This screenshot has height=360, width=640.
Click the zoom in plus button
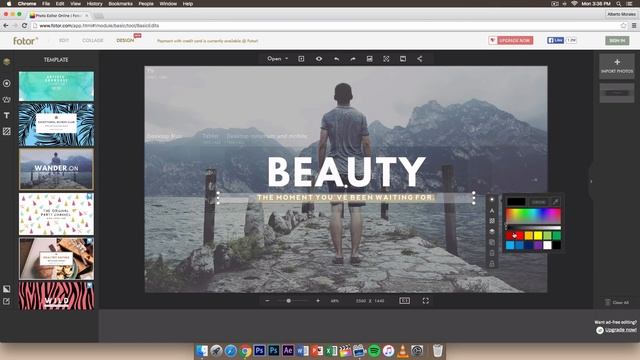coord(318,301)
